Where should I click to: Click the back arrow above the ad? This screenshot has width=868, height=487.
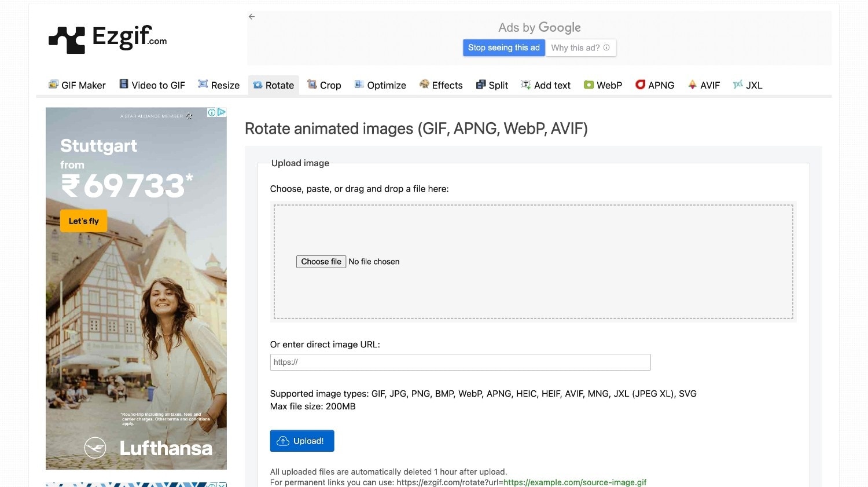click(252, 17)
